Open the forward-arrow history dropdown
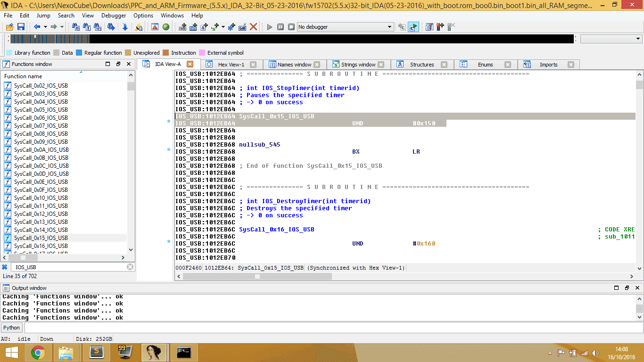644x362 pixels. coord(62,27)
